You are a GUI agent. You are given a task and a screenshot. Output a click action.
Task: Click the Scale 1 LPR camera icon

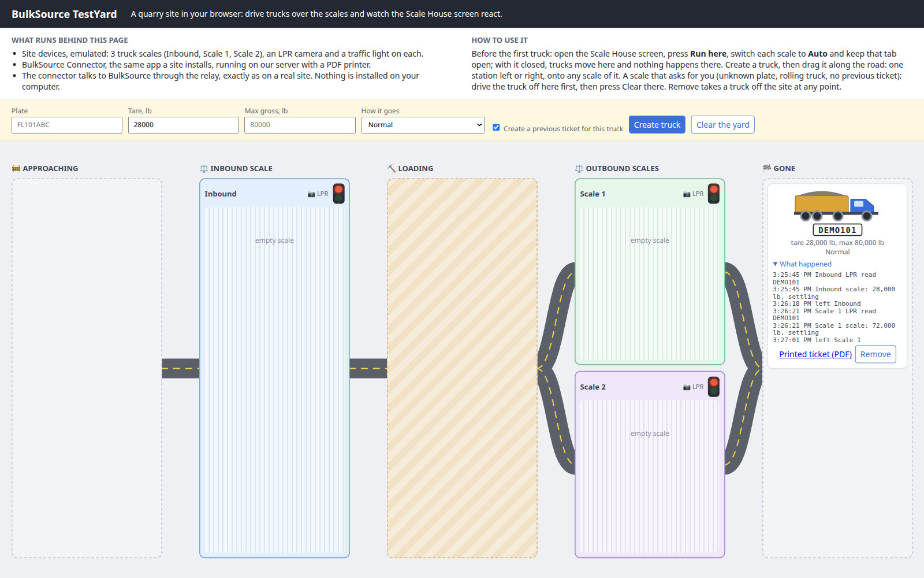[x=687, y=194]
